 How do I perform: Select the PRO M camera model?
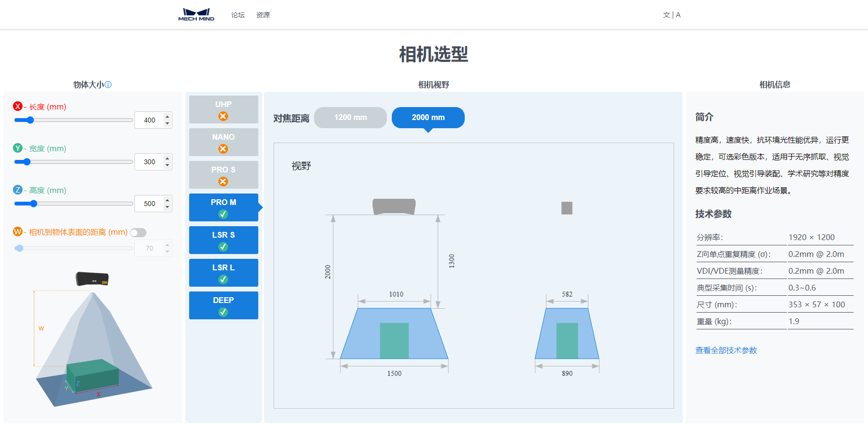point(223,207)
